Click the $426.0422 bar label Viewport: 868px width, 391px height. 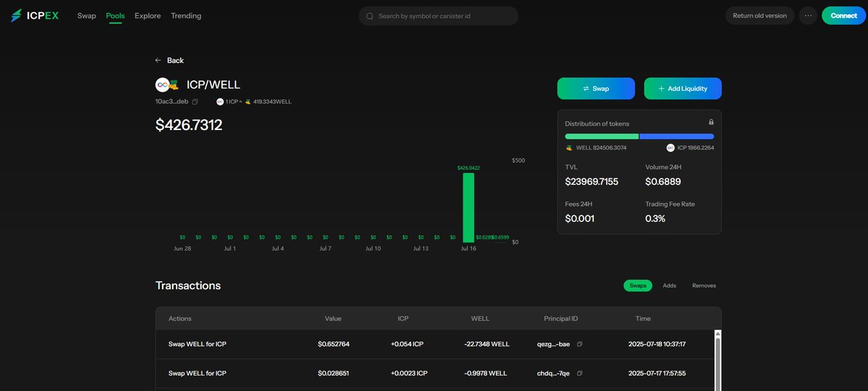(x=469, y=168)
